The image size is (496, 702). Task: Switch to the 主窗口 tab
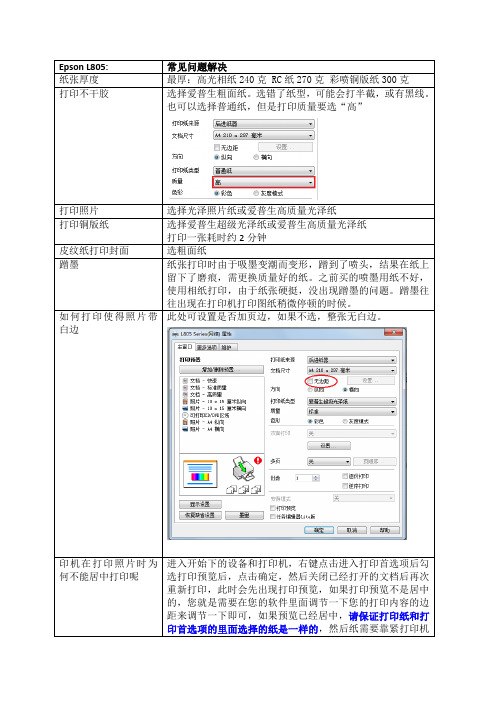[x=184, y=347]
